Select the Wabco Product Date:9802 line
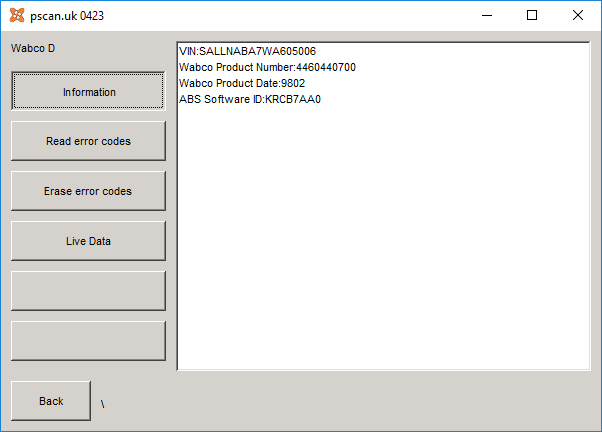Viewport: 602px width, 432px height. click(242, 83)
